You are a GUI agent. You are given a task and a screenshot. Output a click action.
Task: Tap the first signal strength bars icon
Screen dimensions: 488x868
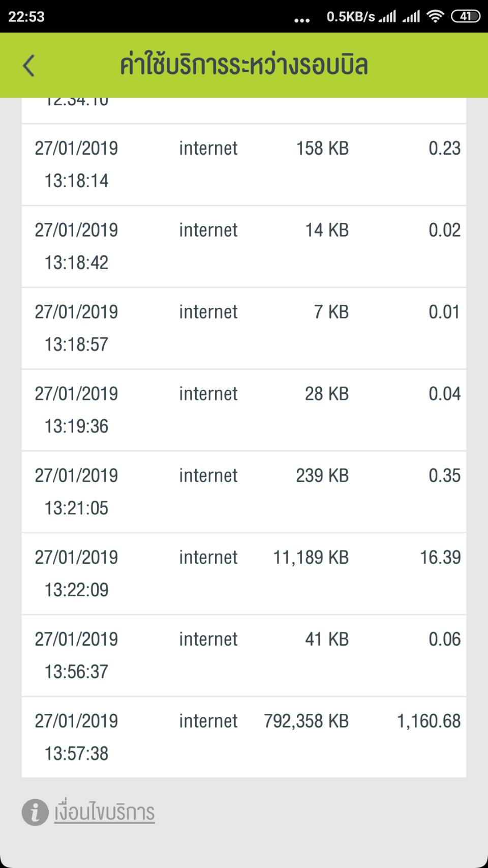[387, 17]
